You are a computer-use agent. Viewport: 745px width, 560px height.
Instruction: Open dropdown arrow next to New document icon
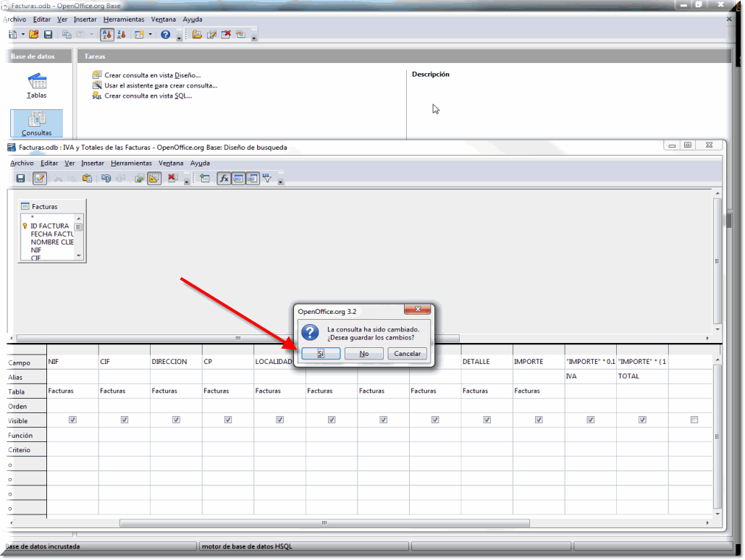click(23, 34)
